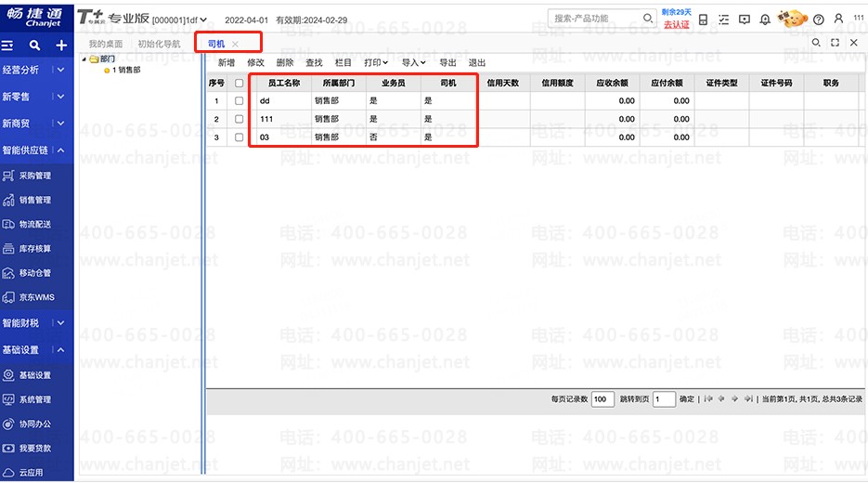The width and height of the screenshot is (868, 483).
Task: Close the 司机 tab
Action: coord(235,44)
